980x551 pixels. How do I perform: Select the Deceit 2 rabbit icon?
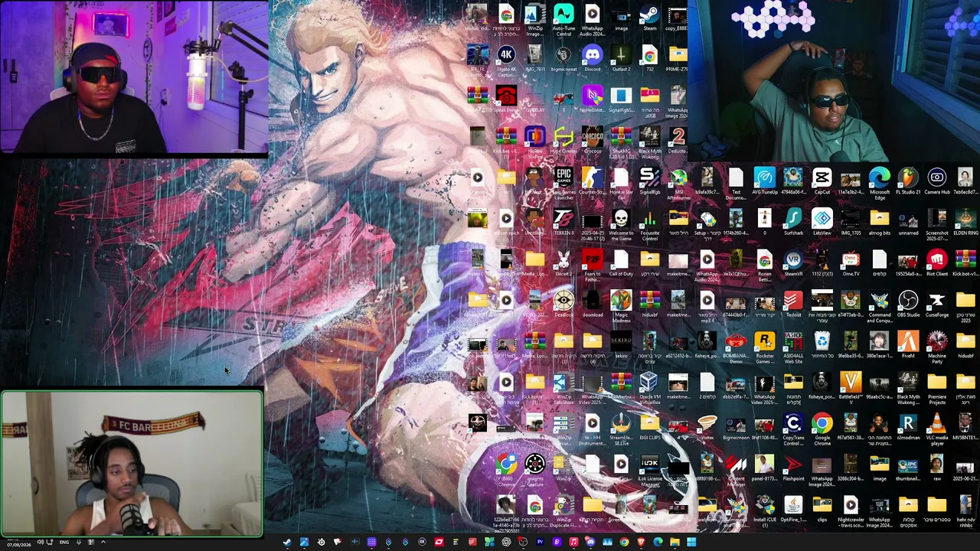pos(563,264)
